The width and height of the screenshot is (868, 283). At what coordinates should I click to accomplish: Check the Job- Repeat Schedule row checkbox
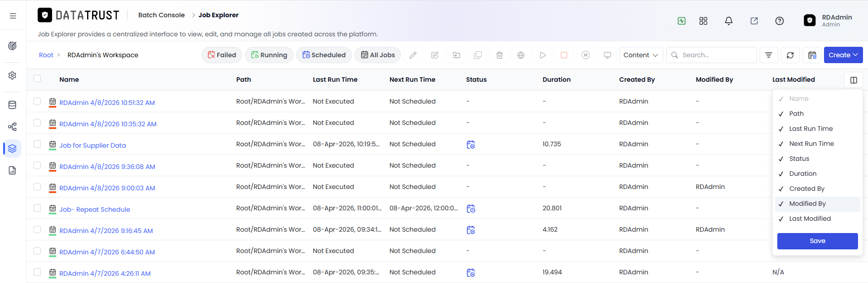(37, 208)
